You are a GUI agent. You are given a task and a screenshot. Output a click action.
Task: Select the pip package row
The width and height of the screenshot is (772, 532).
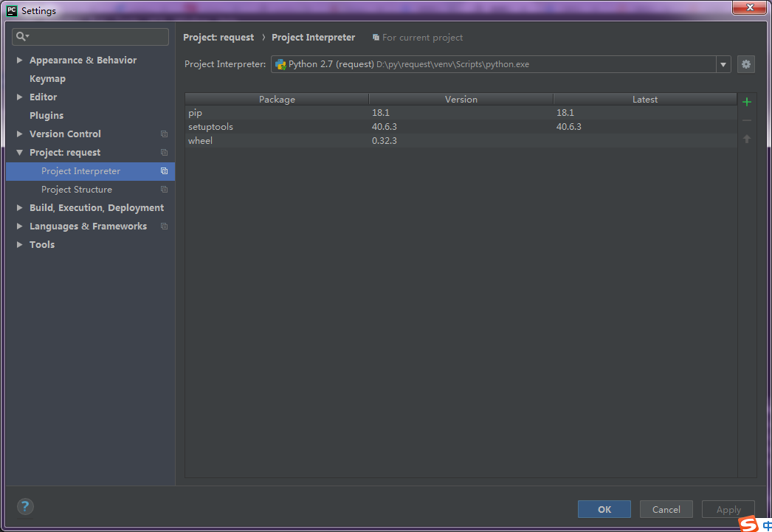(461, 113)
